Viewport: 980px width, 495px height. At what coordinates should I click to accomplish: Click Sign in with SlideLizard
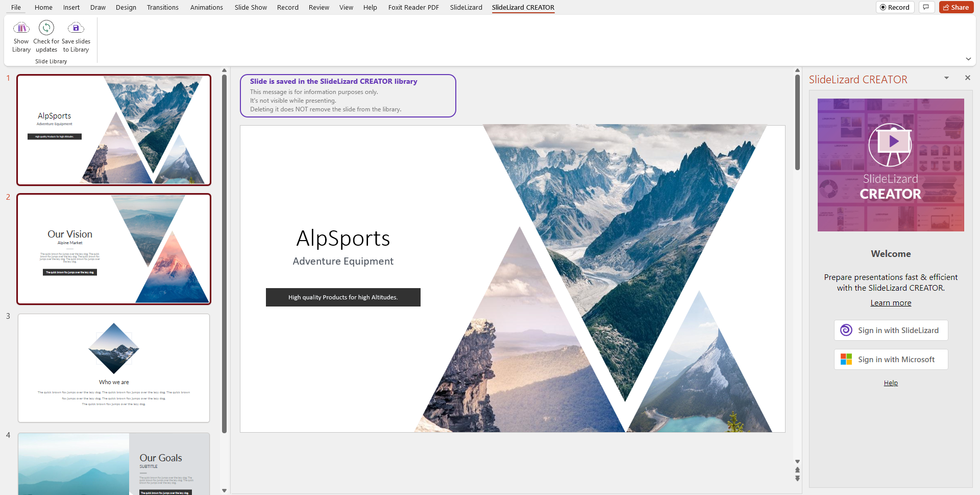point(891,331)
